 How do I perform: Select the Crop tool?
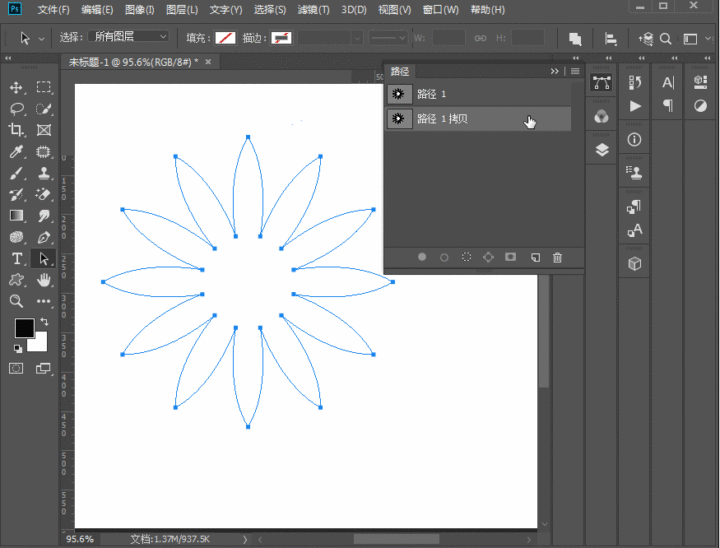pyautogui.click(x=17, y=130)
